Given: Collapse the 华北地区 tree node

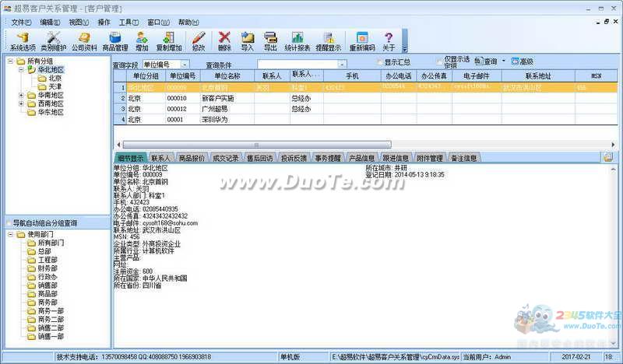Looking at the screenshot, I should coord(21,70).
